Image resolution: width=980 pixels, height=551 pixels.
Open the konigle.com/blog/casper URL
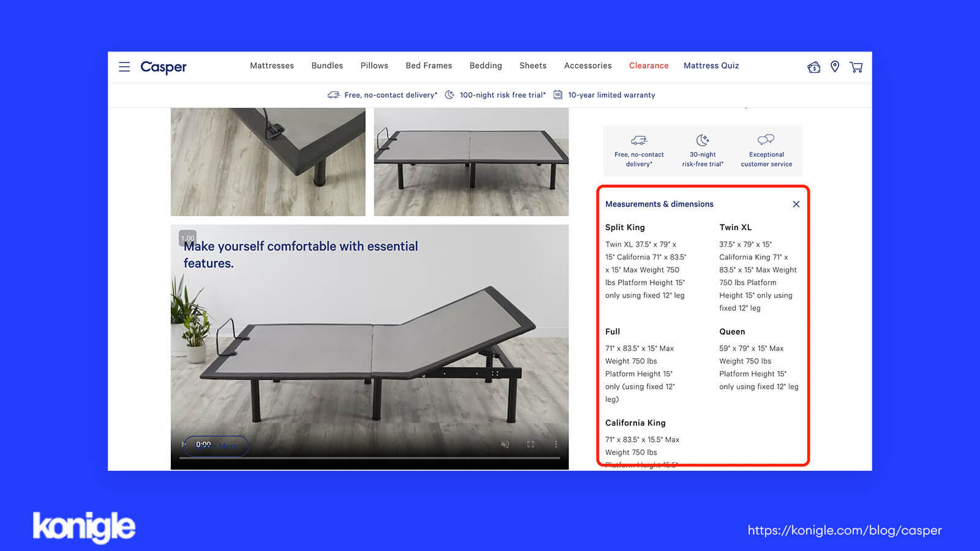[845, 531]
